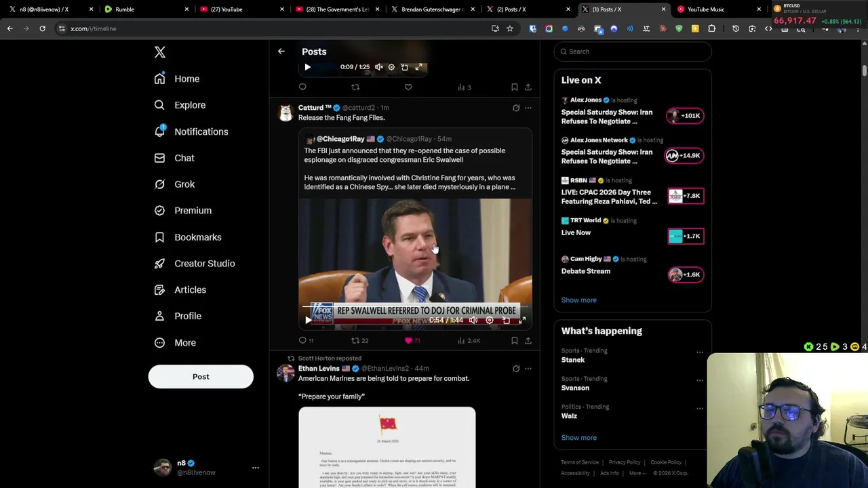
Task: Seek the Swalwell video progress bar
Action: (x=415, y=307)
